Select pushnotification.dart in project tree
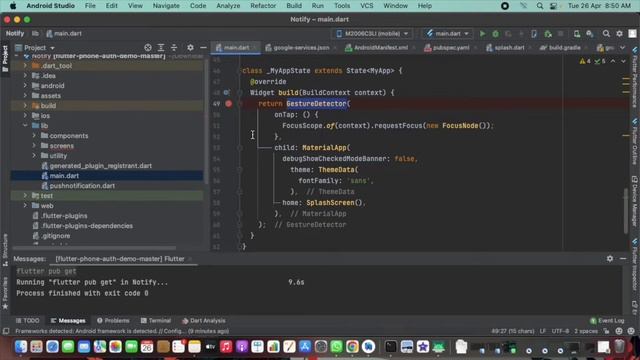Image resolution: width=640 pixels, height=360 pixels. point(82,186)
